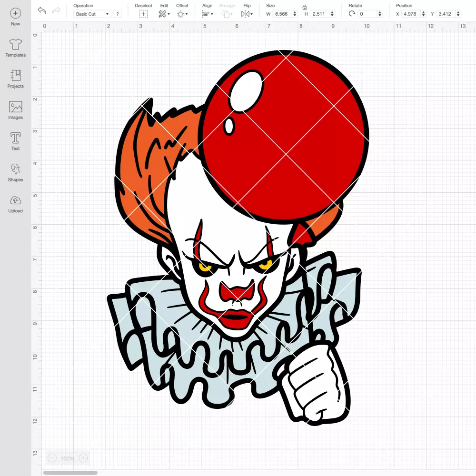Adjust the X position stepper arrows
476x476 pixels.
424,14
